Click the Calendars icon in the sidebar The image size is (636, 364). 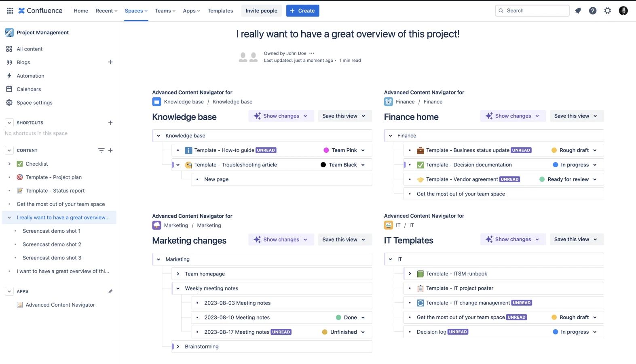click(x=9, y=89)
